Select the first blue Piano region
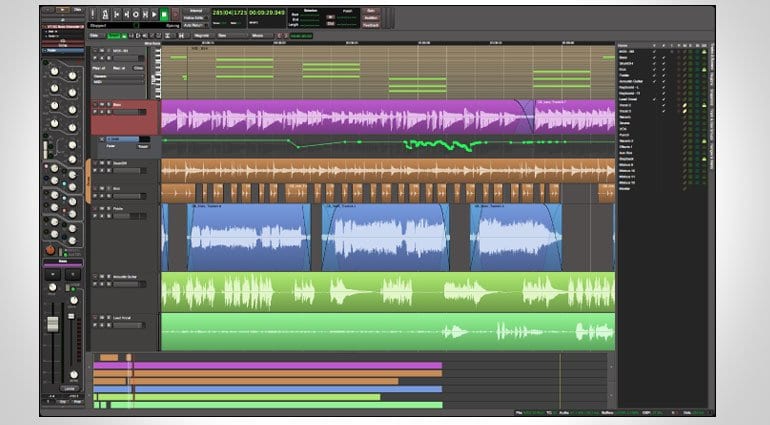The height and width of the screenshot is (425, 770). 248,237
